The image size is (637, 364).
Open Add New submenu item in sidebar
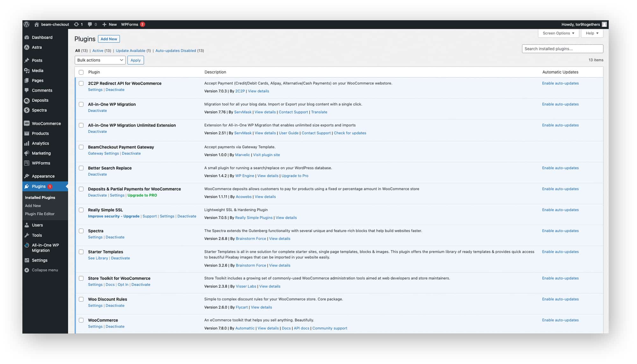[33, 206]
